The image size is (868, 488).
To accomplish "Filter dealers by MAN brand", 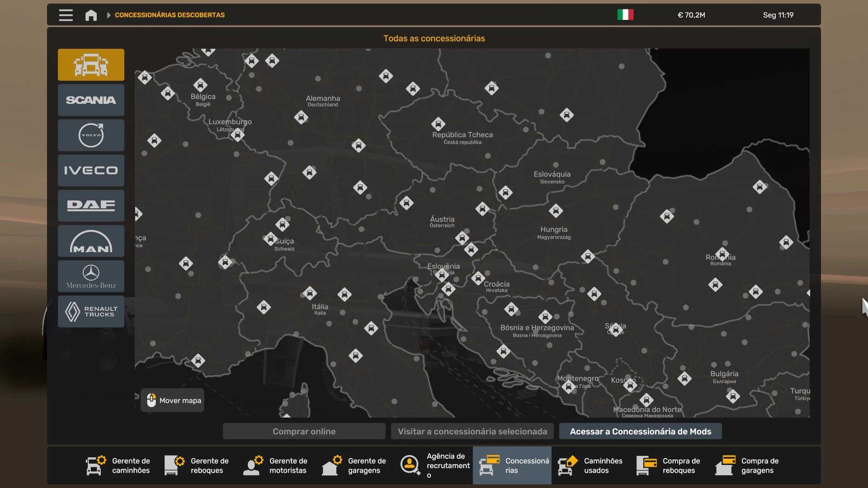I will pos(91,241).
